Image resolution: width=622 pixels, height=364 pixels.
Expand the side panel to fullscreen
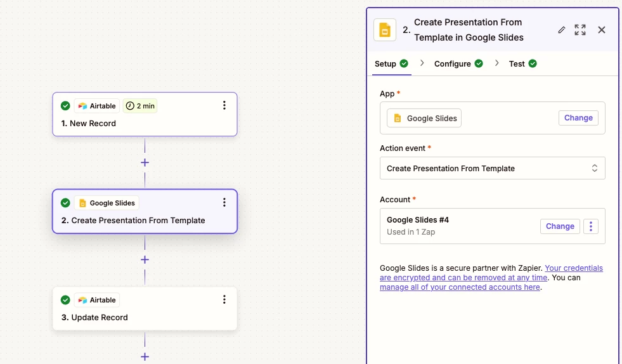click(580, 30)
